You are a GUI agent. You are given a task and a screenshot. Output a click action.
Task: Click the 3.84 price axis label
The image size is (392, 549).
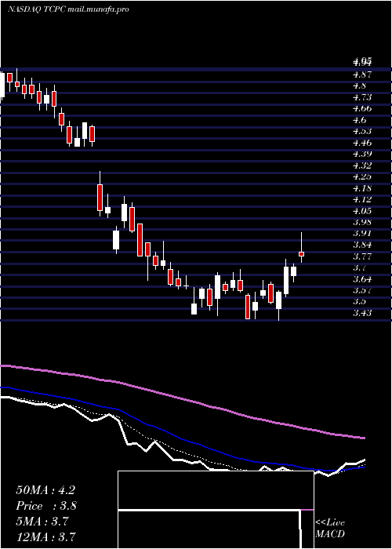point(362,245)
